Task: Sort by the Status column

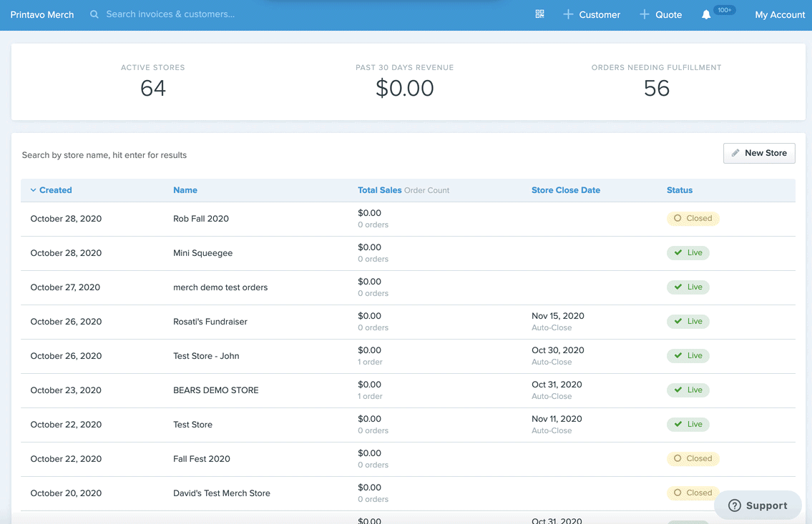Action: pyautogui.click(x=680, y=190)
